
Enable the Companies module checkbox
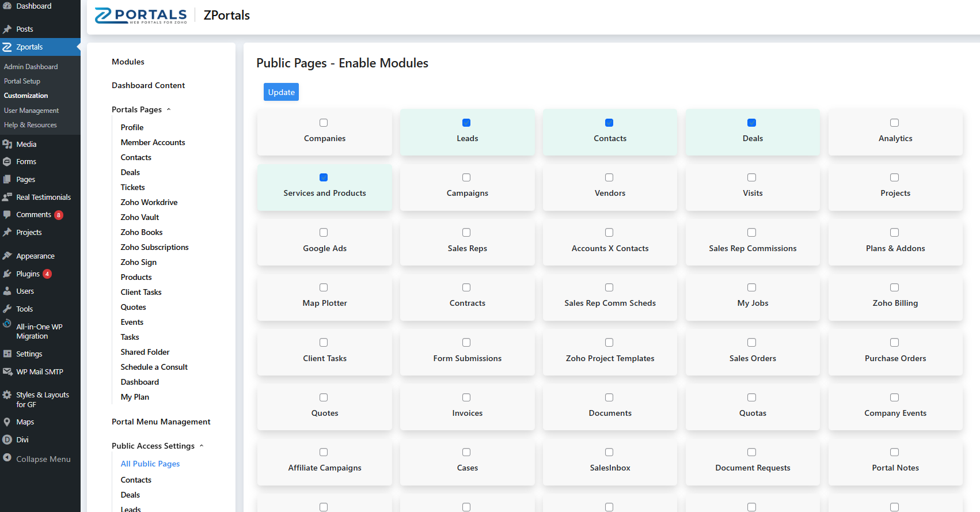[x=324, y=123]
